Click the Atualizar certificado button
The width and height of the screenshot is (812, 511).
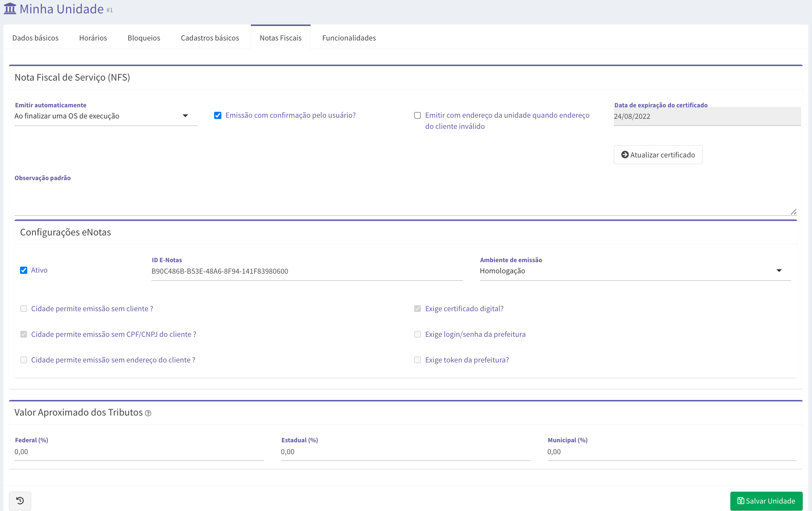click(x=658, y=155)
